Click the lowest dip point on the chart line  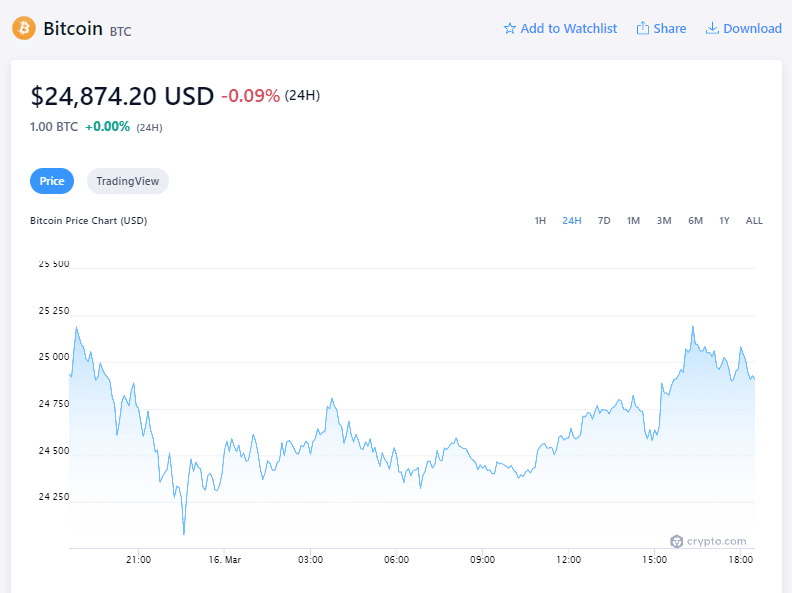[184, 533]
